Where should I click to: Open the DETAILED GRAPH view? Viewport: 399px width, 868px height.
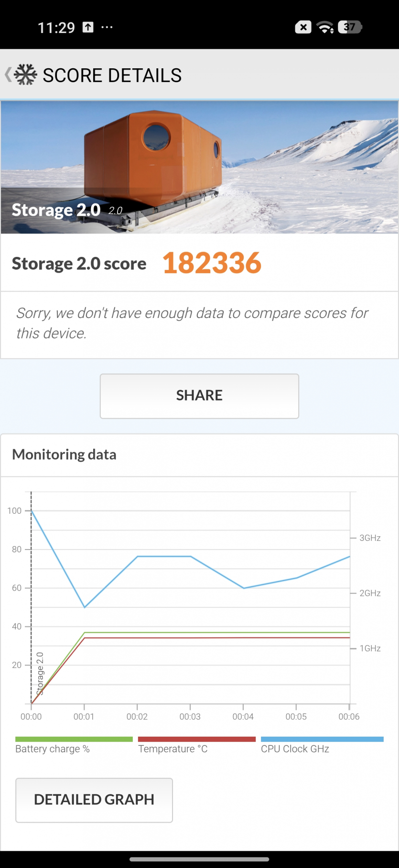coord(94,800)
